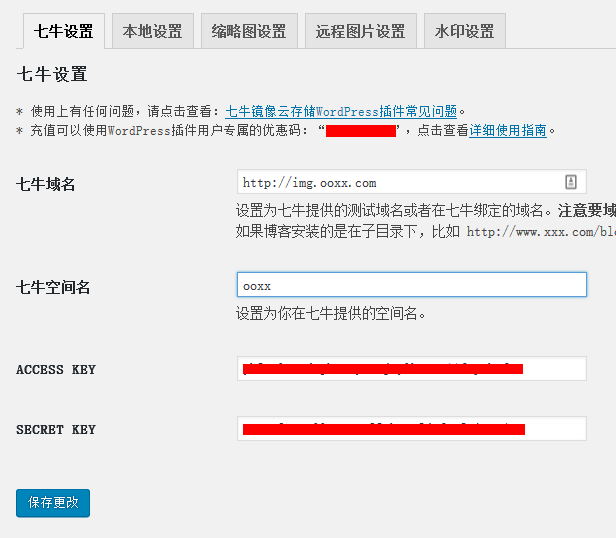
Task: Click the 七牛设置 page heading
Action: pyautogui.click(x=52, y=74)
